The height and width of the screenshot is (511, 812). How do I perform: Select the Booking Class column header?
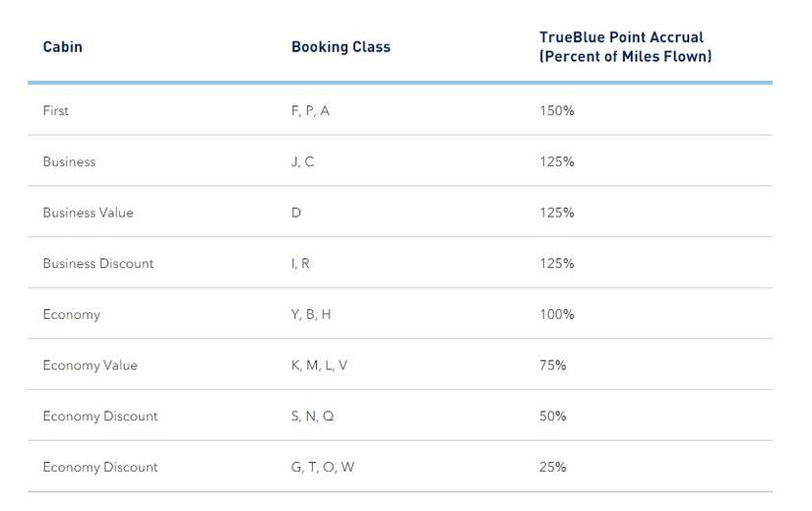341,47
